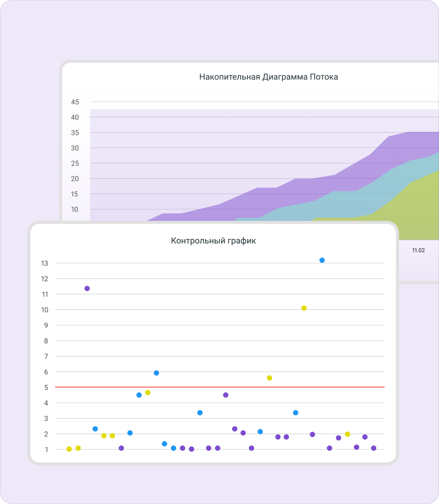Viewport: 439px width, 504px height.
Task: Click the 45 label on flow diagram axis
Action: point(75,102)
